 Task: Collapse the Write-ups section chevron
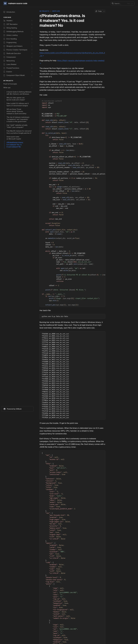[32, 88]
